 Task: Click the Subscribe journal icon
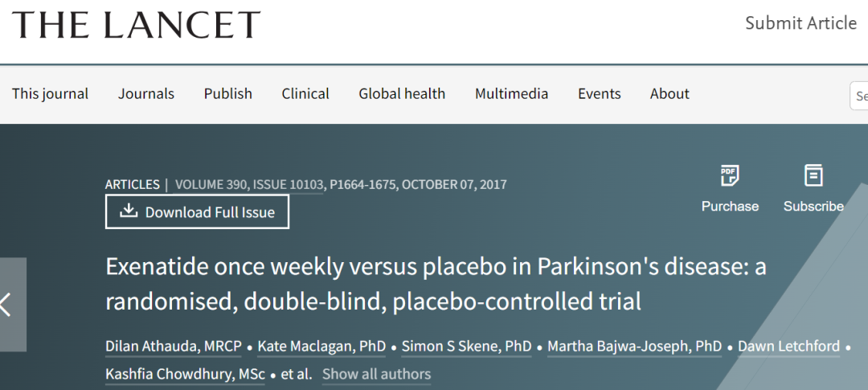click(813, 175)
